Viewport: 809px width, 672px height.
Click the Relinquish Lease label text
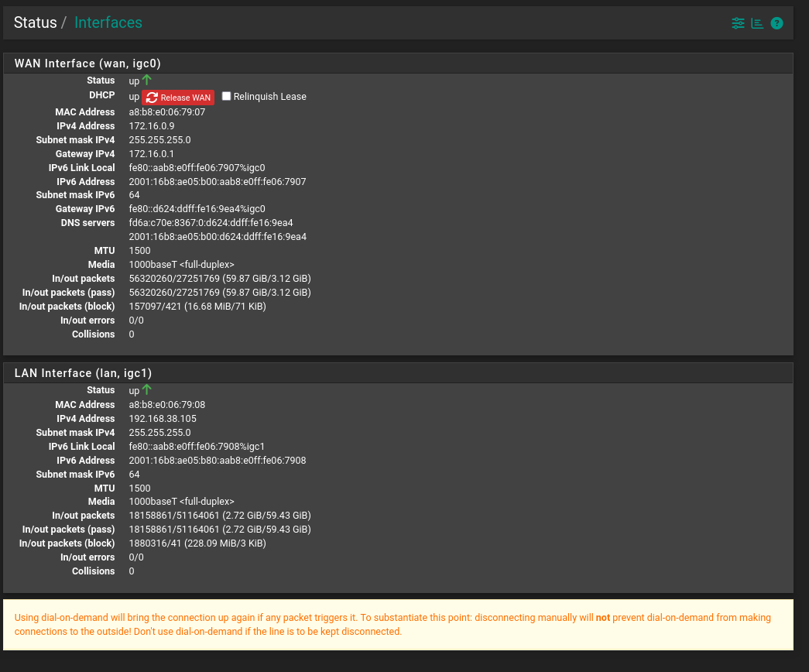[270, 97]
